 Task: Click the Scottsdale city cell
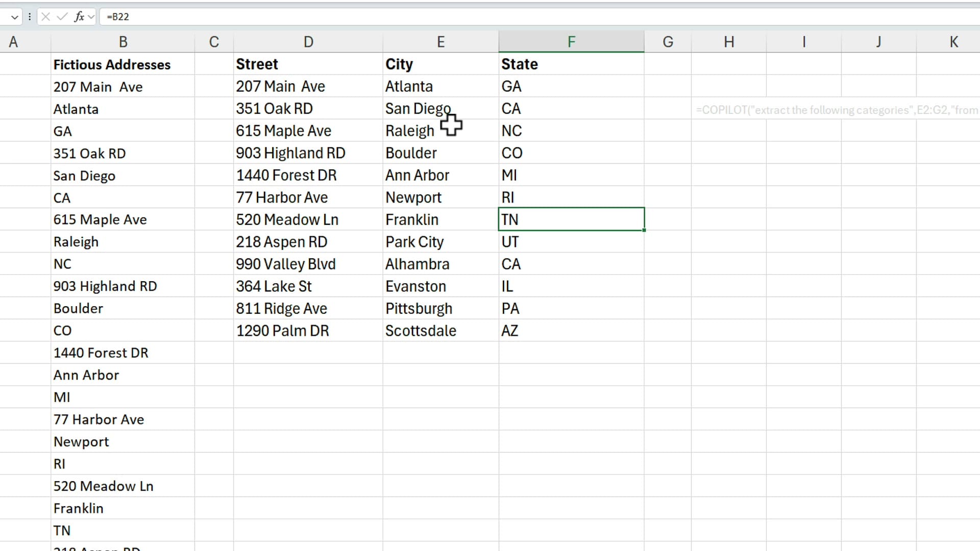[440, 330]
